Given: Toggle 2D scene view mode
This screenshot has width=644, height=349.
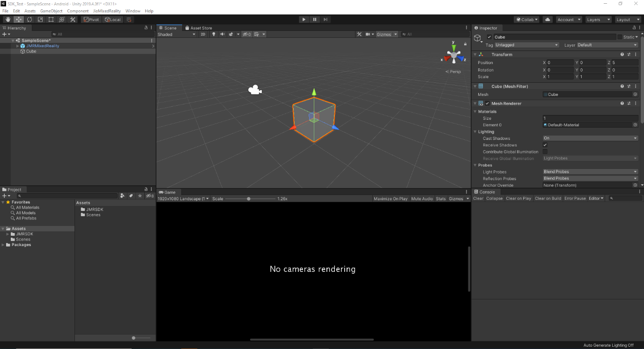Looking at the screenshot, I should [203, 34].
